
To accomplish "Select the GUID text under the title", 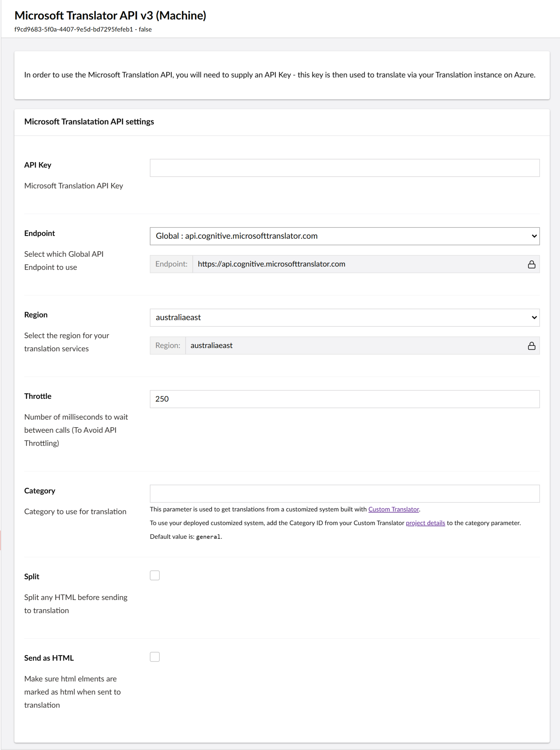I will coord(73,30).
